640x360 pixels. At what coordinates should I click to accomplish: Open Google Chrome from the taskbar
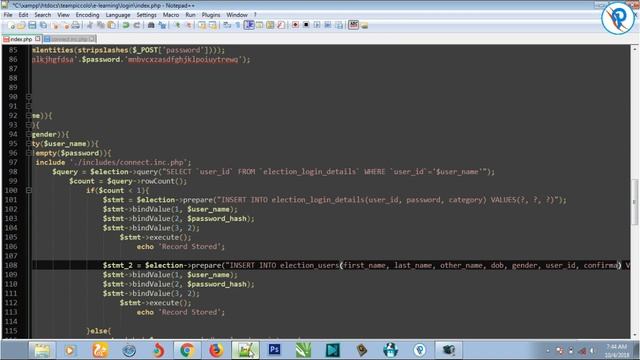point(187,350)
